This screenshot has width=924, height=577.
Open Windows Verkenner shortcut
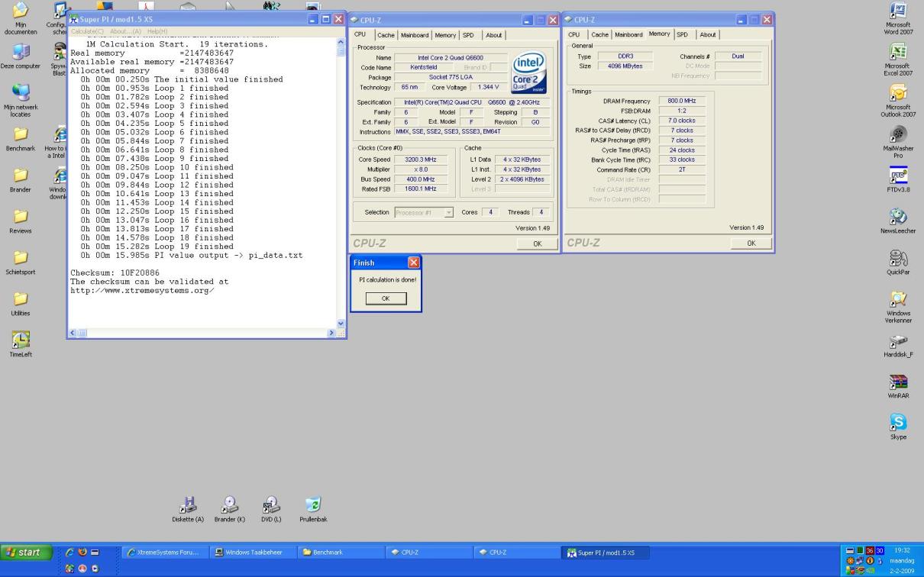click(898, 307)
